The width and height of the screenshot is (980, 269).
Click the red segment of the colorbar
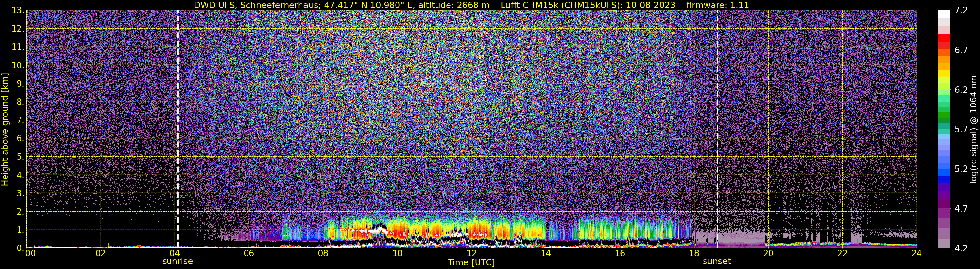pos(944,38)
